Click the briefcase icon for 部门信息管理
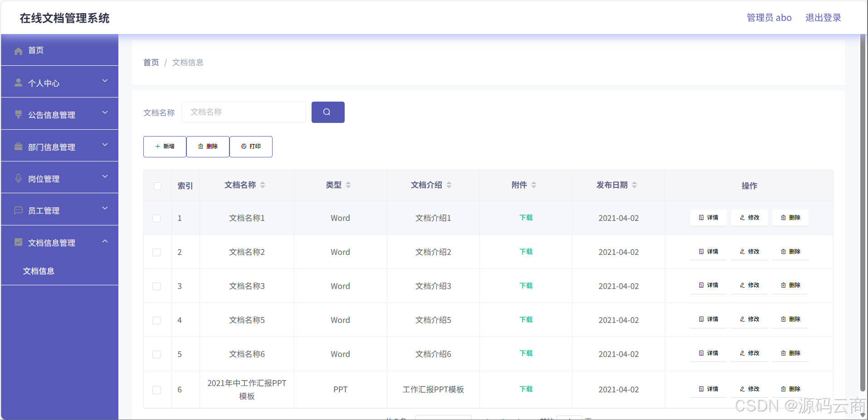 18,147
